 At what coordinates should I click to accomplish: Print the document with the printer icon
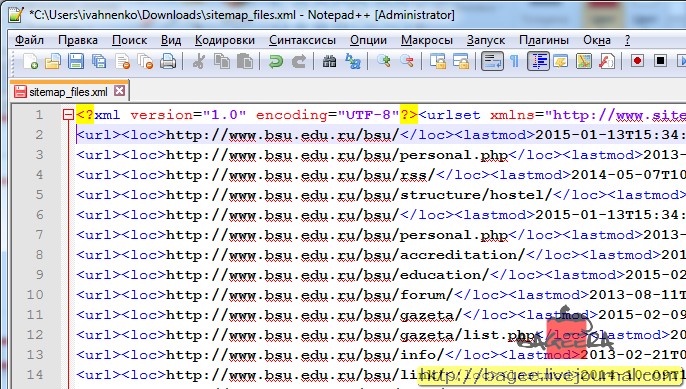tap(168, 61)
